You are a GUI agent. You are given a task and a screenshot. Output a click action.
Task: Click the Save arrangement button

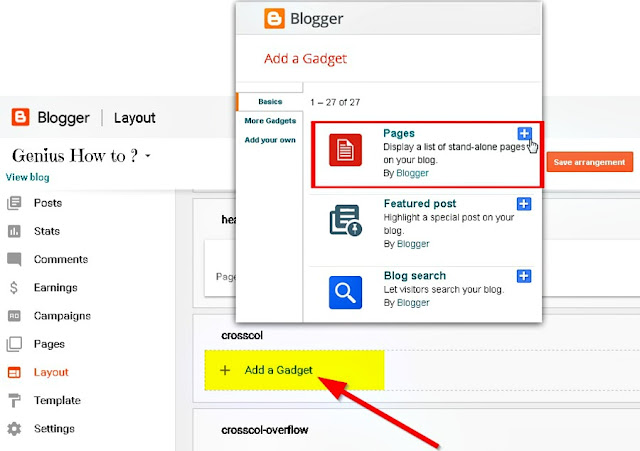(590, 162)
